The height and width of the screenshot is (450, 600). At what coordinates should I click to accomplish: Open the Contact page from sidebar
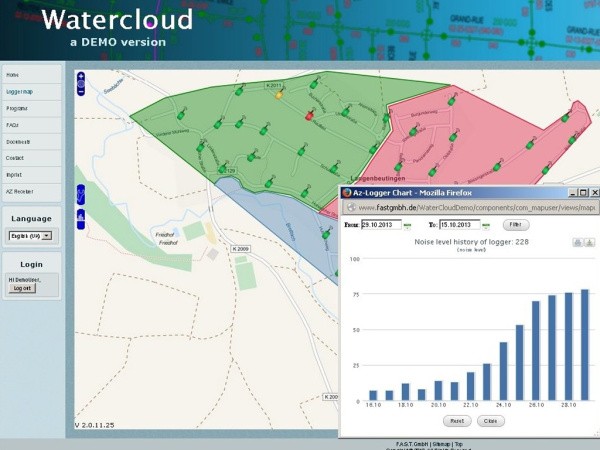point(15,158)
